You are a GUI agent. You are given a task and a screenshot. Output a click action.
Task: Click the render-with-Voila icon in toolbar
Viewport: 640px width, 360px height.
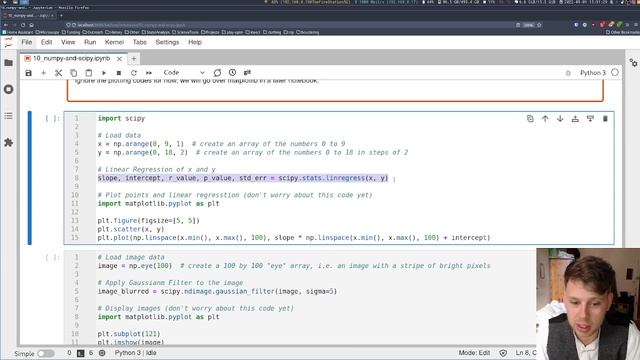(x=217, y=73)
